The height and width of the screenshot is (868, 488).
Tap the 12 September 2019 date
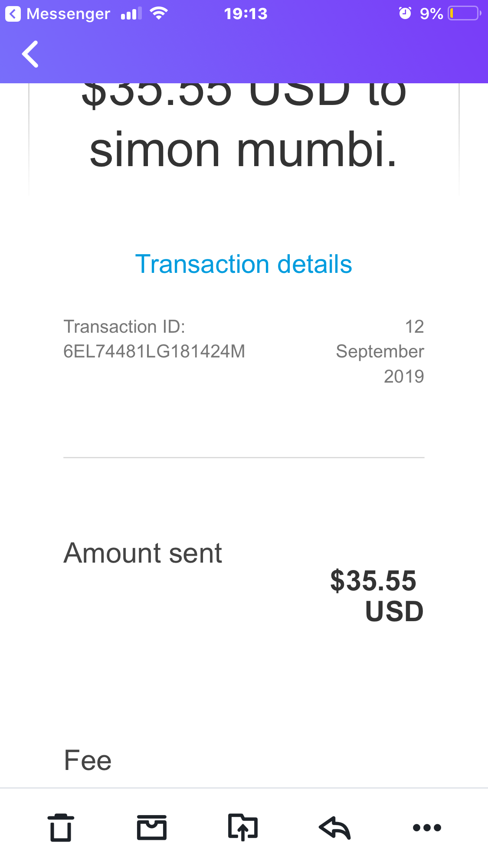(x=380, y=351)
